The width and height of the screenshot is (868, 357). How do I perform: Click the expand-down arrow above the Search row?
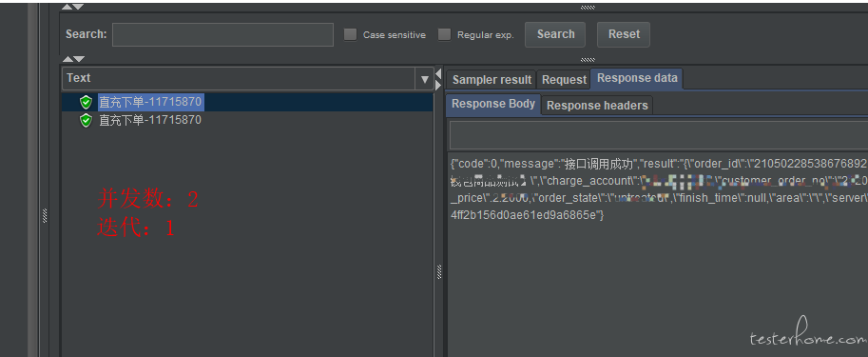coord(79,7)
